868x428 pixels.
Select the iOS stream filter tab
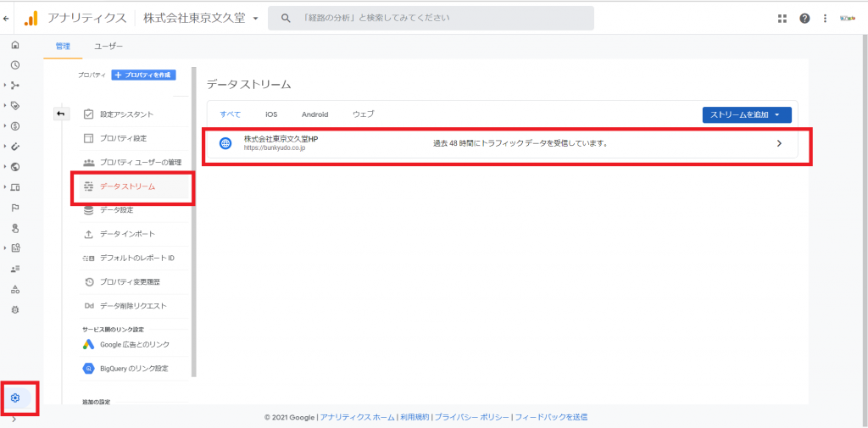click(270, 114)
